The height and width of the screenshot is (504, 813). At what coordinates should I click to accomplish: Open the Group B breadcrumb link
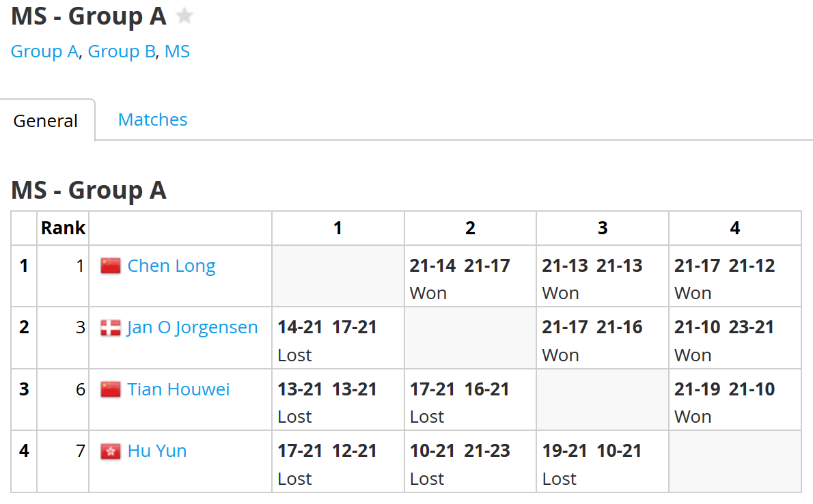pos(122,51)
